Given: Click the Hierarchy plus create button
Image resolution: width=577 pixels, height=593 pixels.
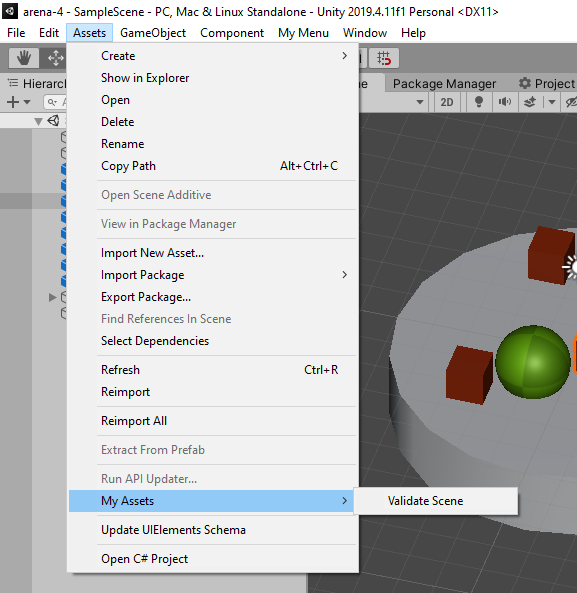Looking at the screenshot, I should 13,102.
